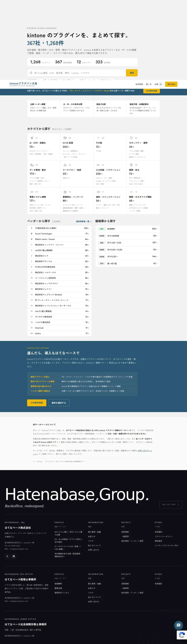187x644 pixels.
Task: Filter by 買い切り型 price tier
Action: pyautogui.click(x=128, y=264)
